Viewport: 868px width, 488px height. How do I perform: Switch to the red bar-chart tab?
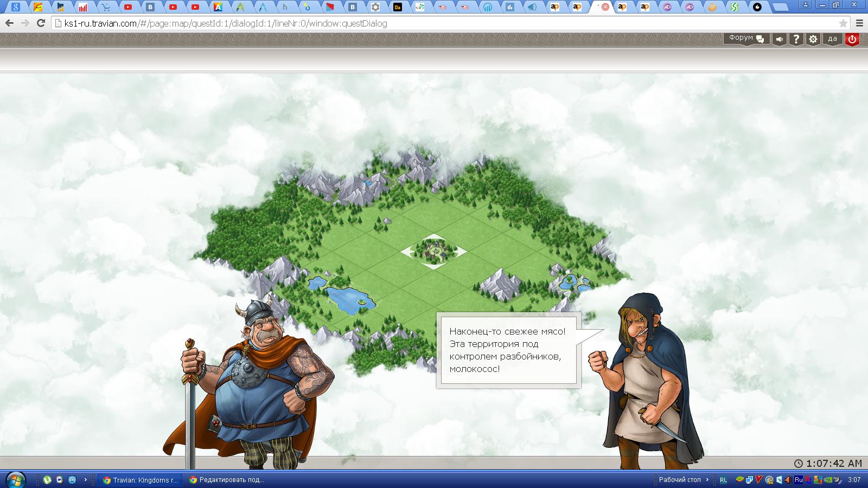[x=83, y=7]
